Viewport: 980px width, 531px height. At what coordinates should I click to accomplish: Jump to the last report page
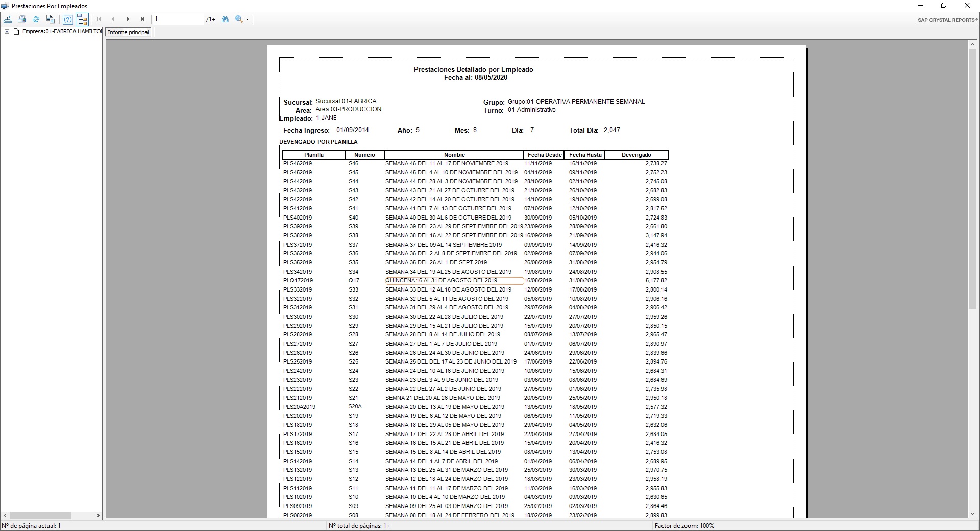point(142,19)
